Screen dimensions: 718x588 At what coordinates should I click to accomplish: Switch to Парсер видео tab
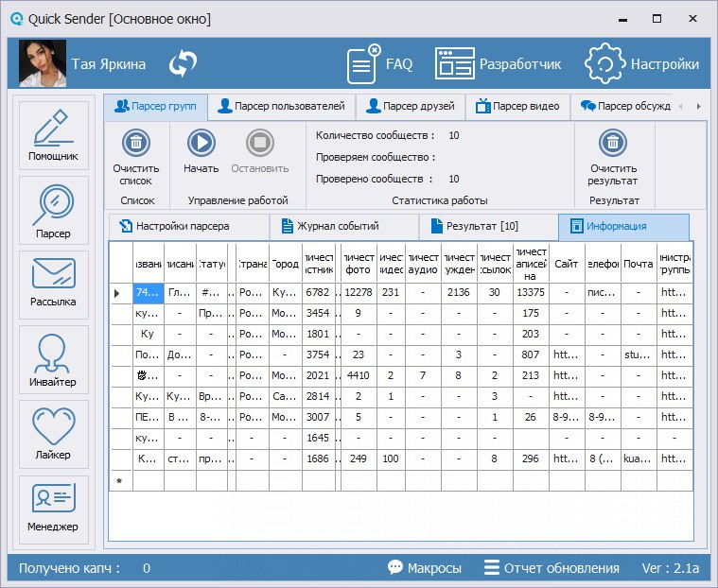coord(517,106)
